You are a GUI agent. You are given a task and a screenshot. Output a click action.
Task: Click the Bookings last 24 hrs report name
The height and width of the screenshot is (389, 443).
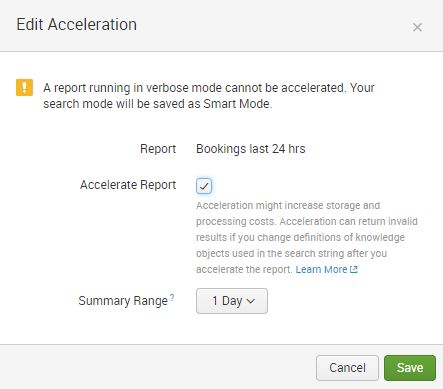251,149
